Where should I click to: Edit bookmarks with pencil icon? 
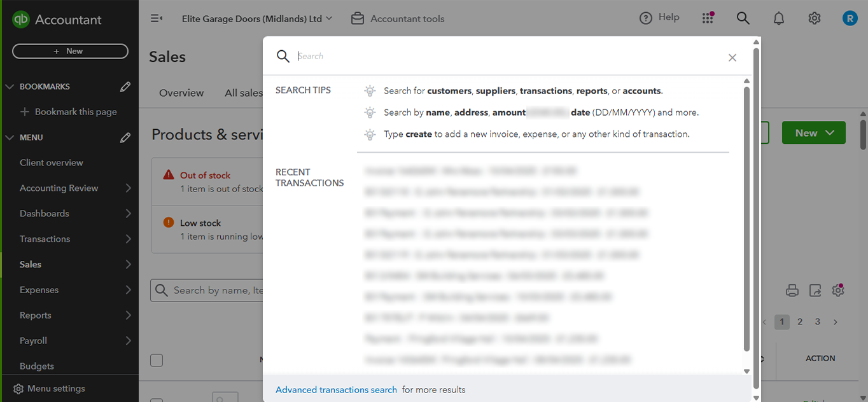point(125,87)
